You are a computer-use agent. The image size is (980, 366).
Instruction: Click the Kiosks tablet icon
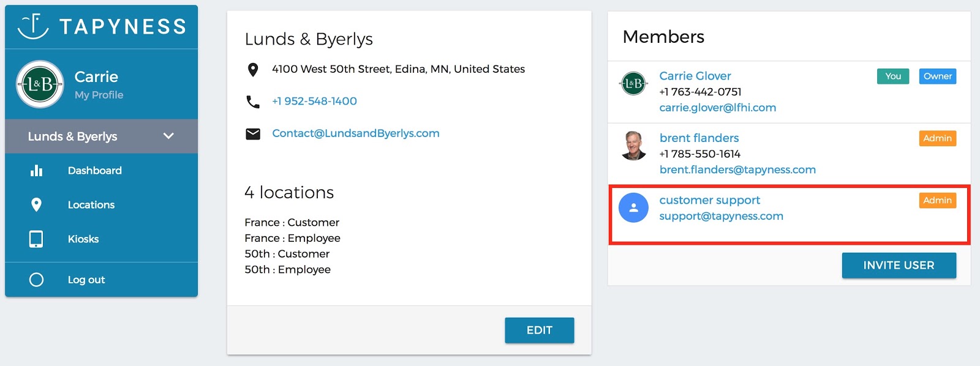[36, 239]
